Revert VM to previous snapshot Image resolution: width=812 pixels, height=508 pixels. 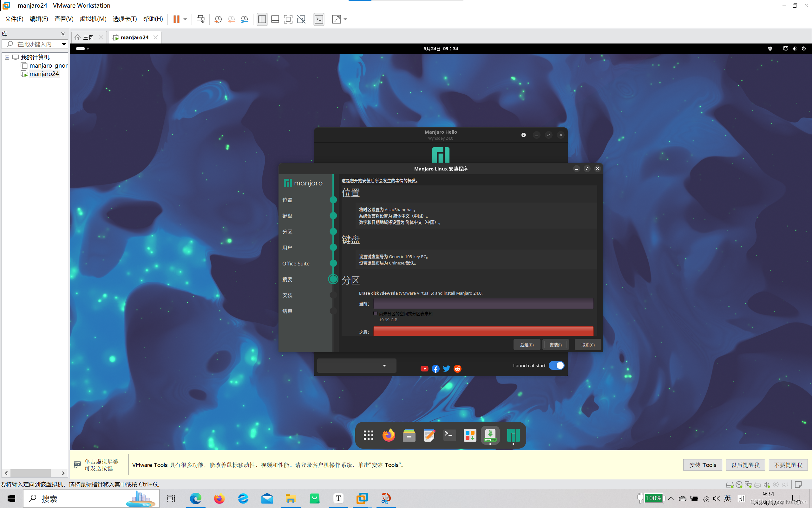pyautogui.click(x=231, y=19)
